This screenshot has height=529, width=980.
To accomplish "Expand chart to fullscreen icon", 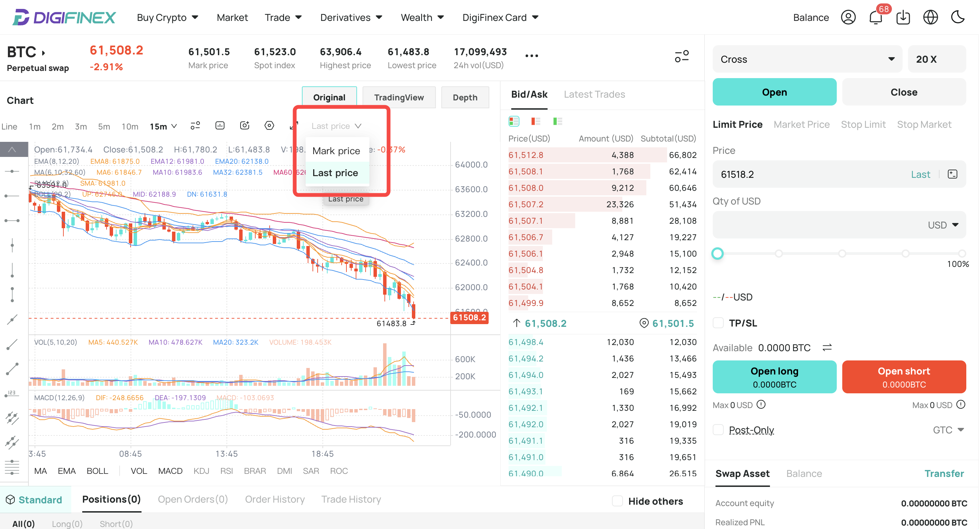I will (294, 126).
